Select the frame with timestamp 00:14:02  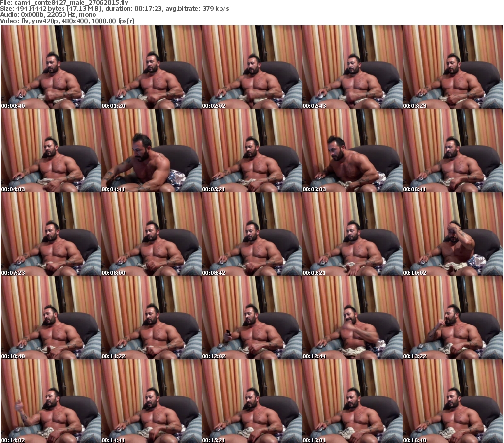51,401
